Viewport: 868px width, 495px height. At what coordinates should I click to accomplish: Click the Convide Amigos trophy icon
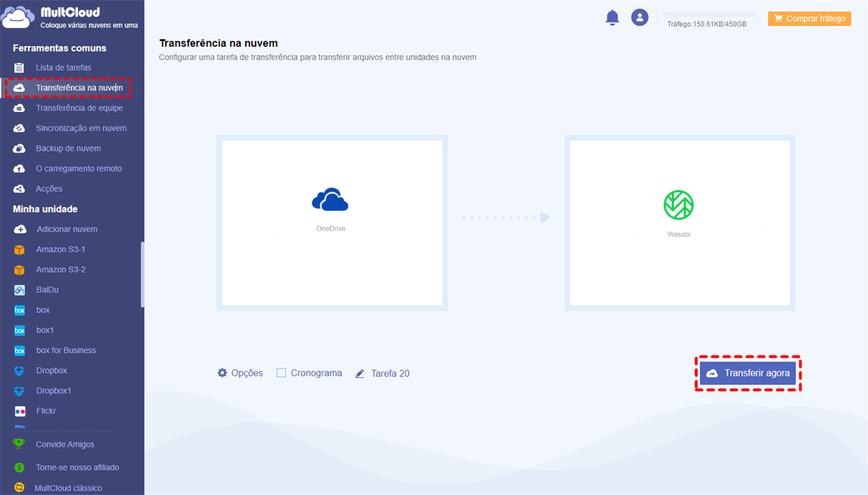[20, 444]
